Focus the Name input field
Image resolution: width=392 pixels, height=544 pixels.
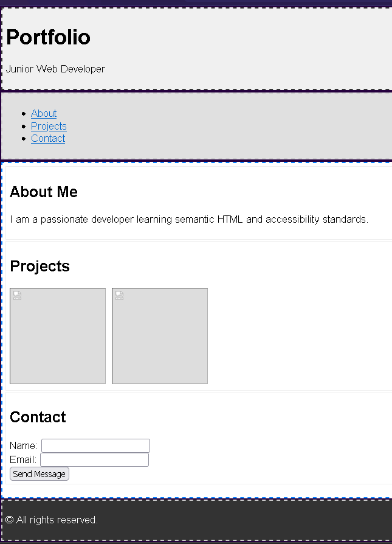[95, 446]
